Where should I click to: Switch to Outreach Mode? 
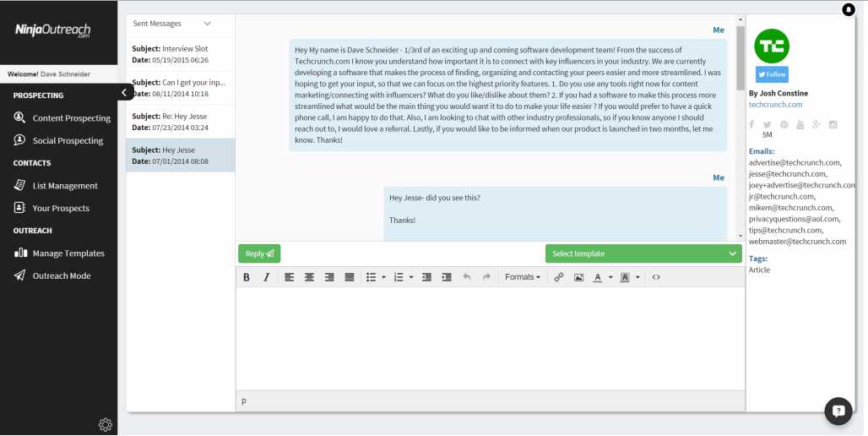52,276
